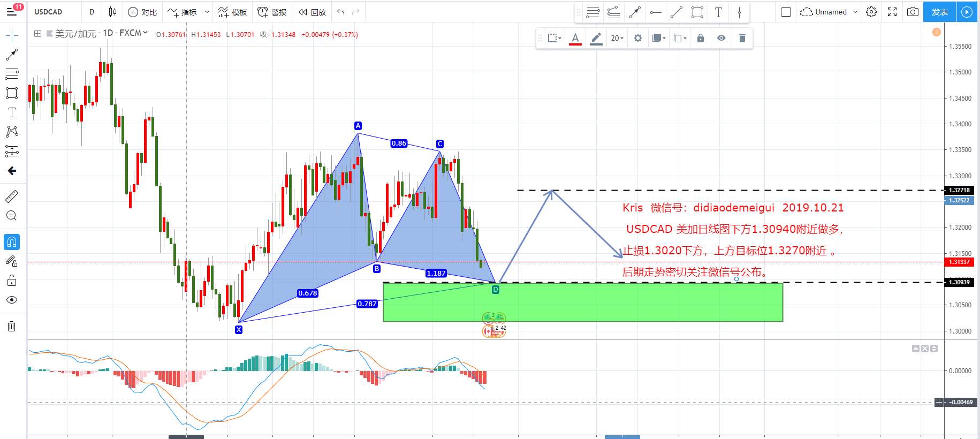Select the rectangle tool in favorites toolbar
980x439 pixels.
(x=697, y=12)
